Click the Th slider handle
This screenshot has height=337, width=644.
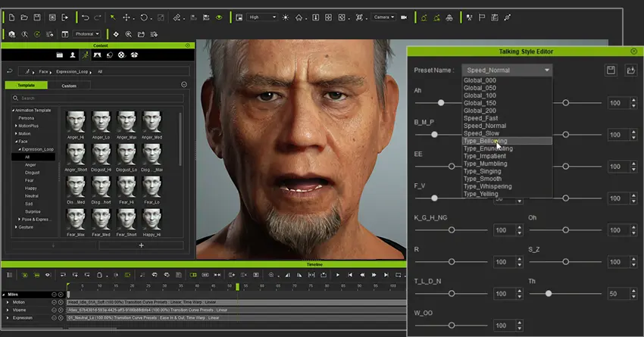[548, 293]
